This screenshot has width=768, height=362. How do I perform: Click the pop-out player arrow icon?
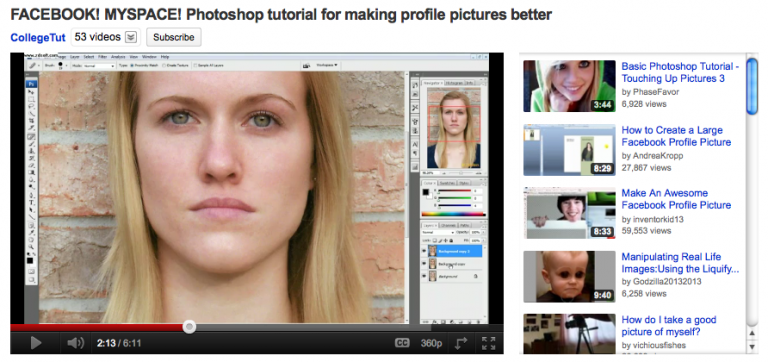(x=461, y=343)
